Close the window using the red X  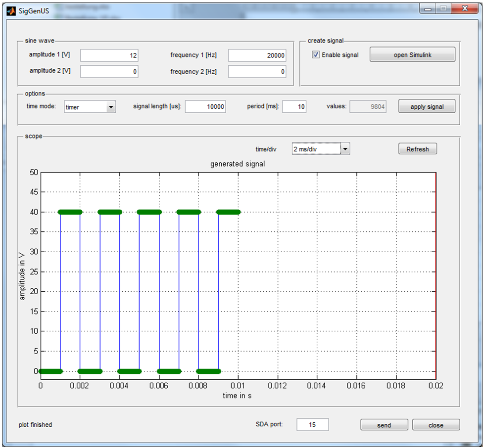464,9
